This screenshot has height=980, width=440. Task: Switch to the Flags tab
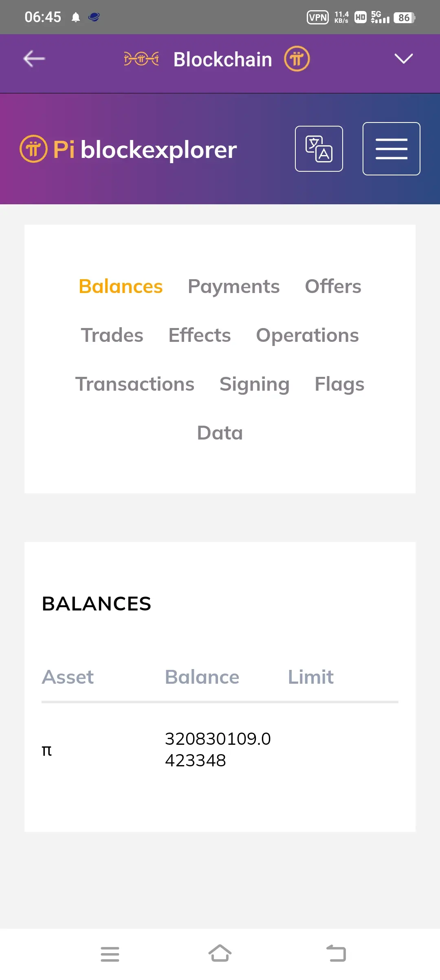[x=340, y=384]
